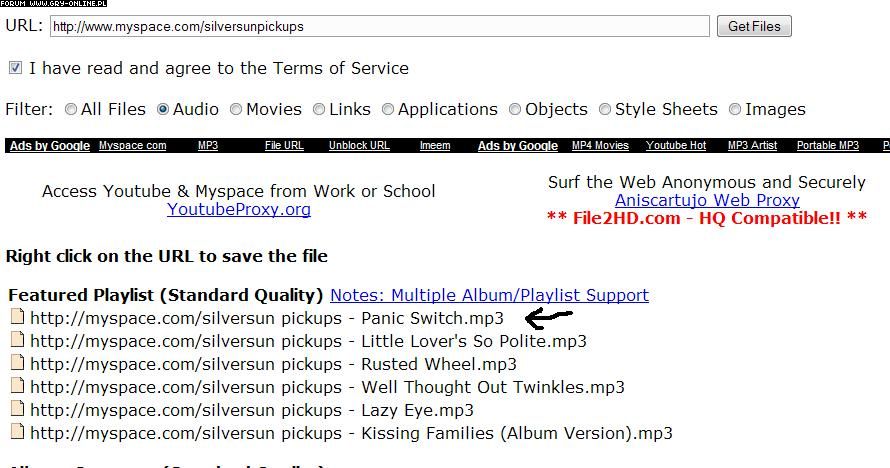Click file icon beside Lazy Eye.mp3
The height and width of the screenshot is (468, 890).
coord(16,410)
